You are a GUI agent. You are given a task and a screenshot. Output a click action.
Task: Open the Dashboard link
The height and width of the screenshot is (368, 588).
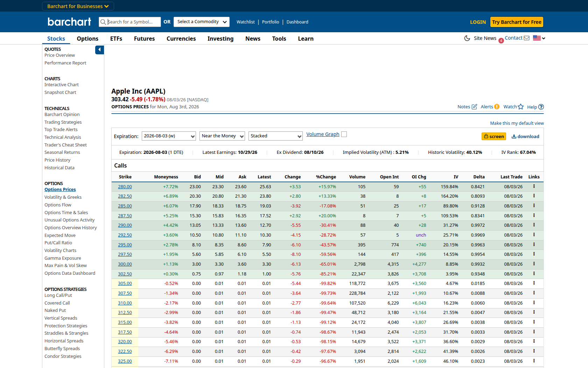[297, 22]
